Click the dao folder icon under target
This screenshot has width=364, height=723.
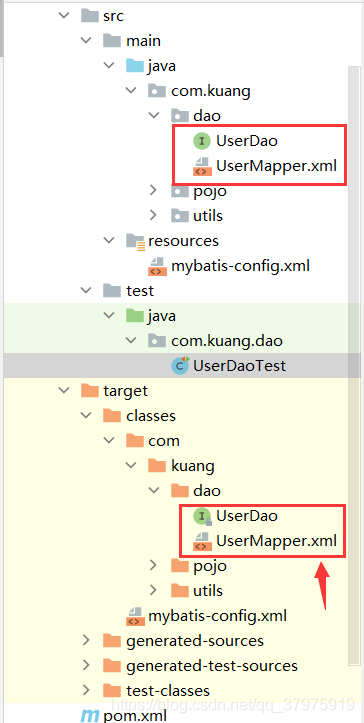pyautogui.click(x=180, y=491)
